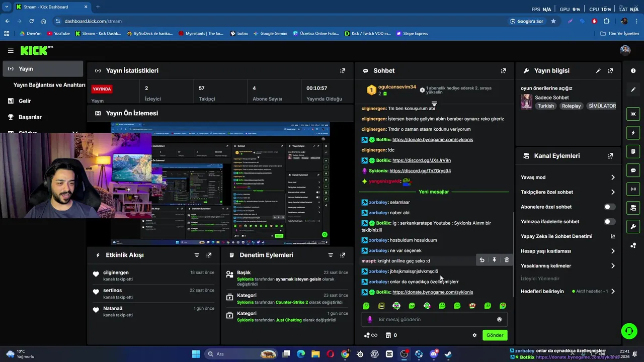644x362 pixels.
Task: Expand Takipçilere özel sohbet option
Action: [568, 192]
